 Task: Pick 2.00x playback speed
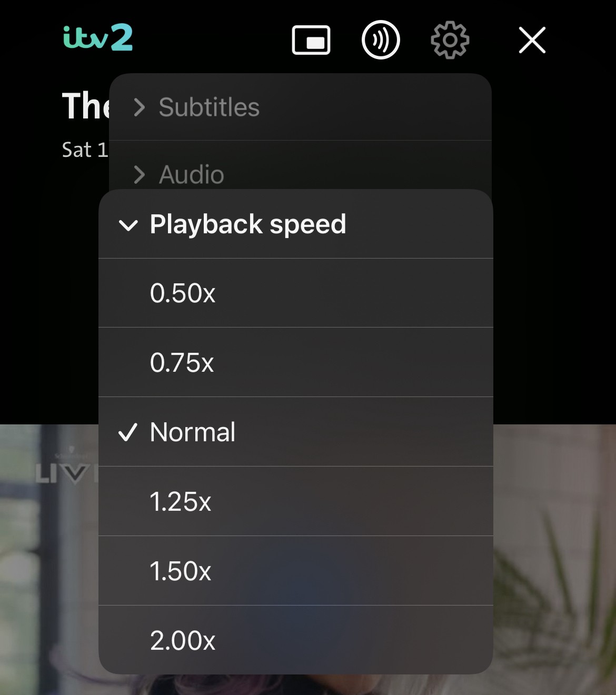tap(183, 641)
